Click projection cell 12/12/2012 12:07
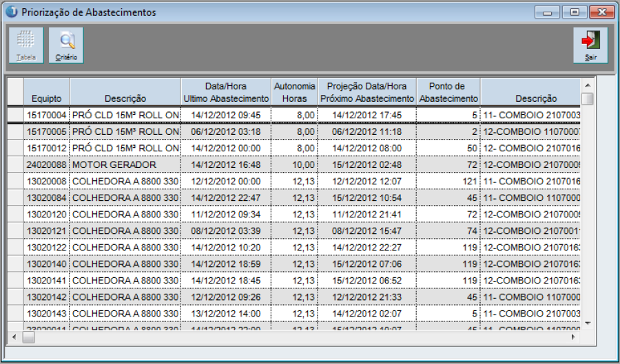This screenshot has width=620, height=364. click(367, 181)
